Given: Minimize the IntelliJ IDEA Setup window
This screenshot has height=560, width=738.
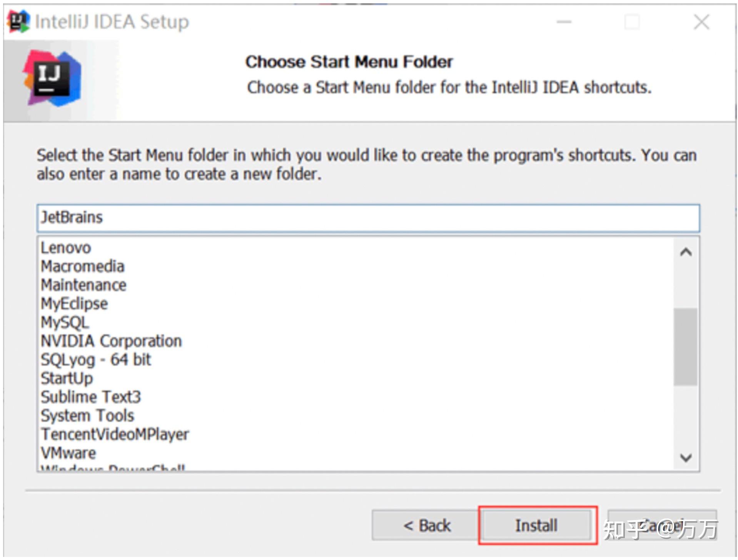Looking at the screenshot, I should click(x=564, y=22).
